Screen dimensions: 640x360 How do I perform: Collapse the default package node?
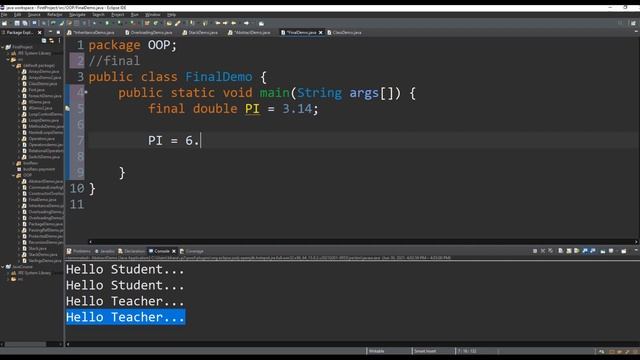[13, 66]
